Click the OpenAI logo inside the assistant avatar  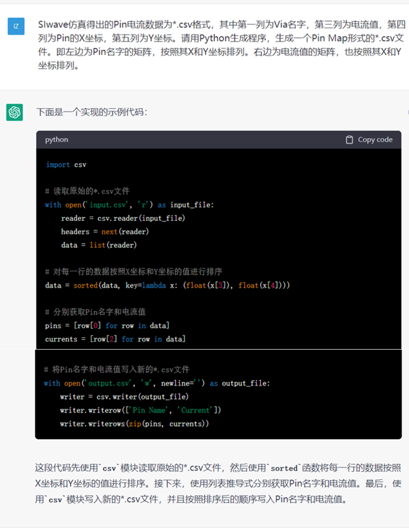pos(14,113)
